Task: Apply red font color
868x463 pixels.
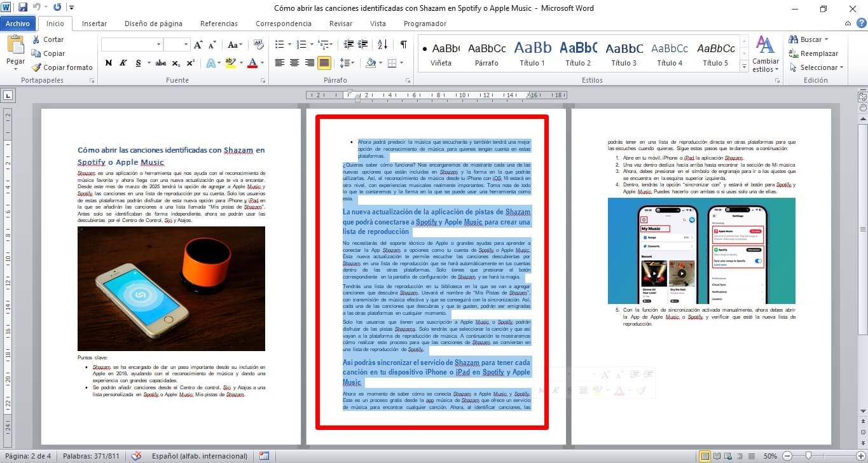Action: coord(253,63)
